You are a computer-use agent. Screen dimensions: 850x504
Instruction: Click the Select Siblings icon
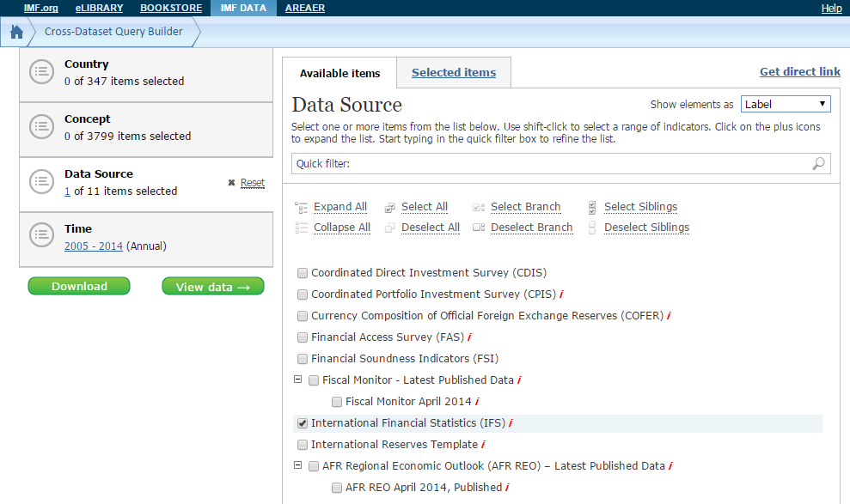click(592, 207)
